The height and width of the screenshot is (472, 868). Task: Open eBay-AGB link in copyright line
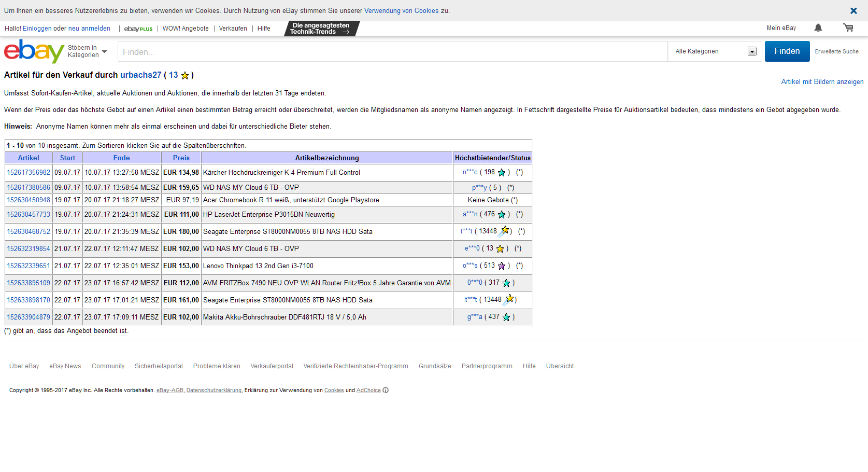pos(170,391)
